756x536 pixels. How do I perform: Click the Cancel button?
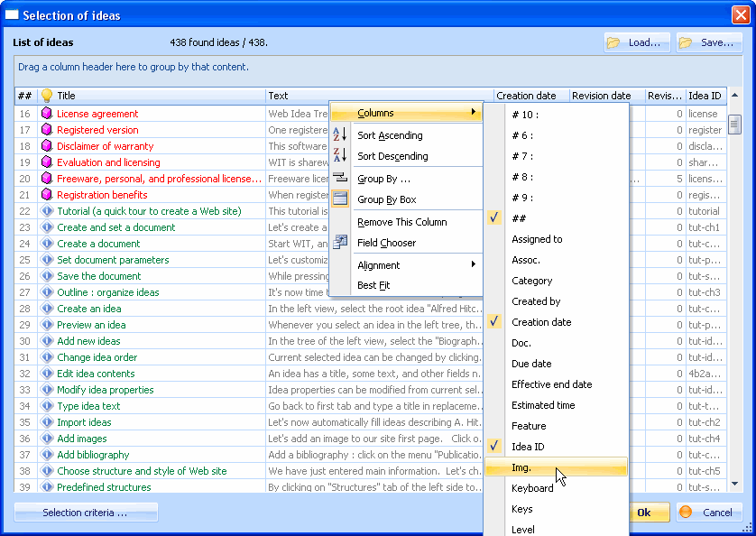pos(709,512)
